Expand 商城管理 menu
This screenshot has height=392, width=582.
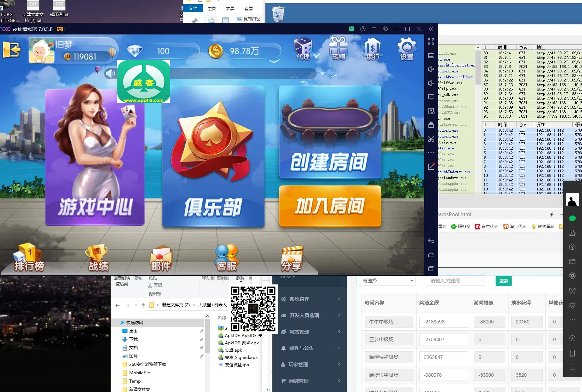311,381
